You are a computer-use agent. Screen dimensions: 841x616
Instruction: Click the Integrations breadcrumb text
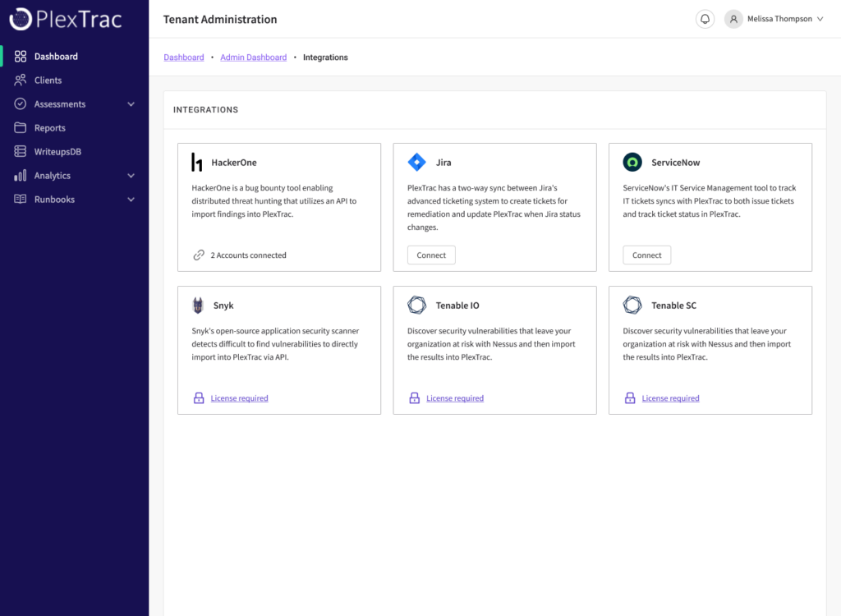[325, 57]
